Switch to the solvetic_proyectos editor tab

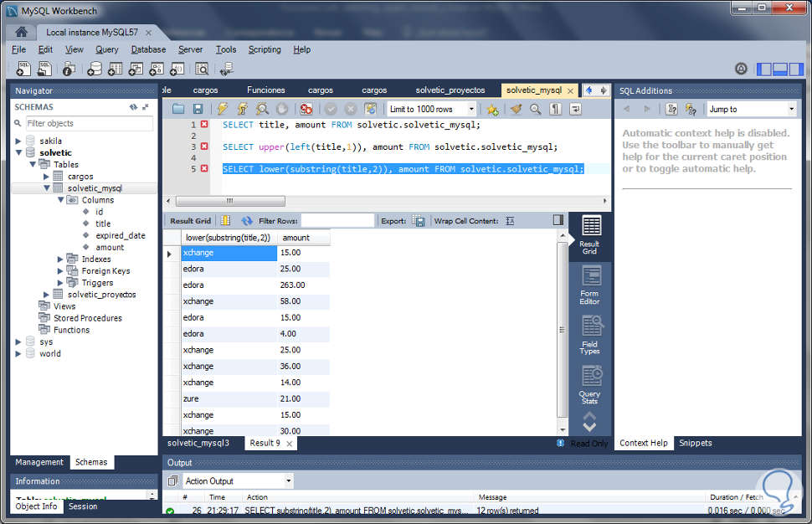click(450, 90)
